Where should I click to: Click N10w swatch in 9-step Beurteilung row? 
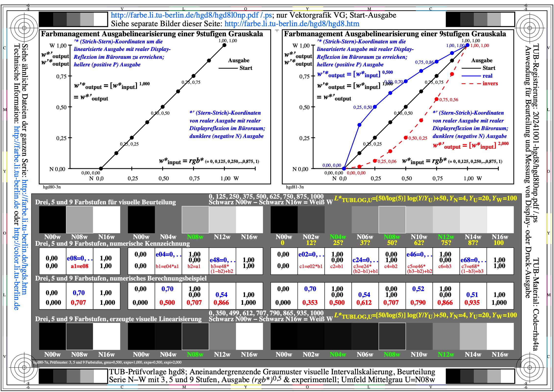click(x=419, y=220)
